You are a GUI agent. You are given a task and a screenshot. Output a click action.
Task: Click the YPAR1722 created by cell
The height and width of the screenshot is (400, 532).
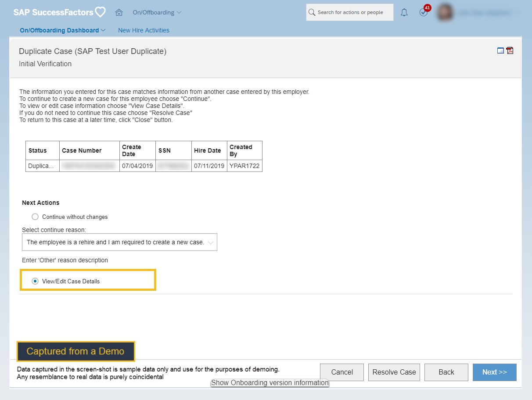coord(244,166)
